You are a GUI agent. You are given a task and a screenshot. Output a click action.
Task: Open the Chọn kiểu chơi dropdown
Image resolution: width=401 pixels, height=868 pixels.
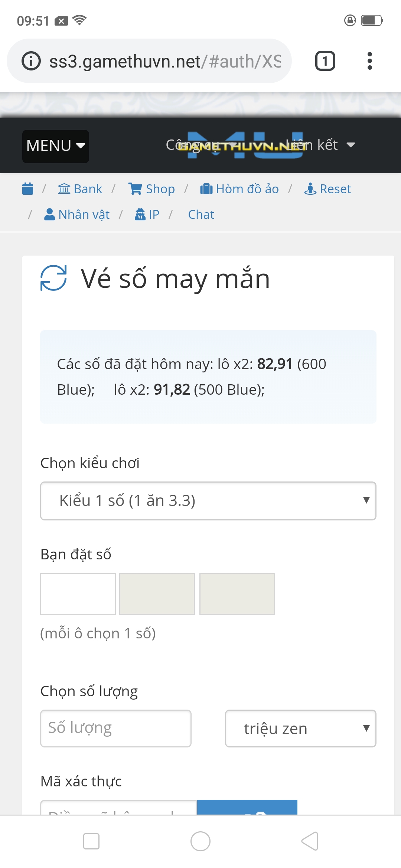208,501
